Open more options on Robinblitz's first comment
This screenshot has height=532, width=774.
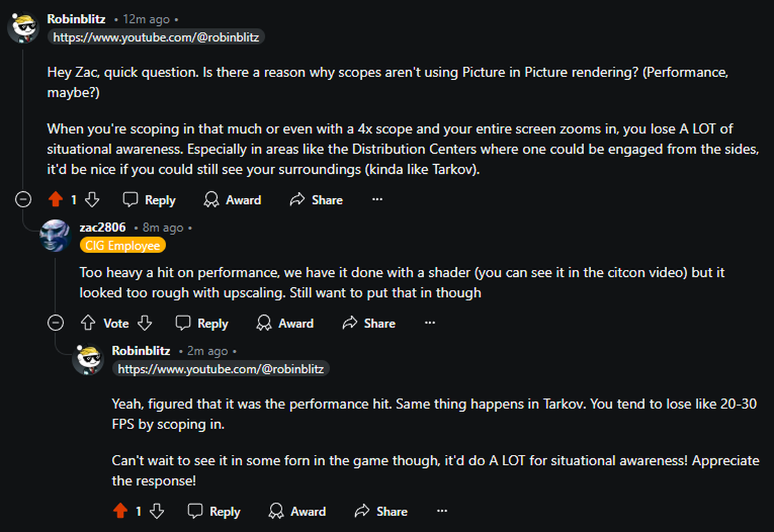377,200
